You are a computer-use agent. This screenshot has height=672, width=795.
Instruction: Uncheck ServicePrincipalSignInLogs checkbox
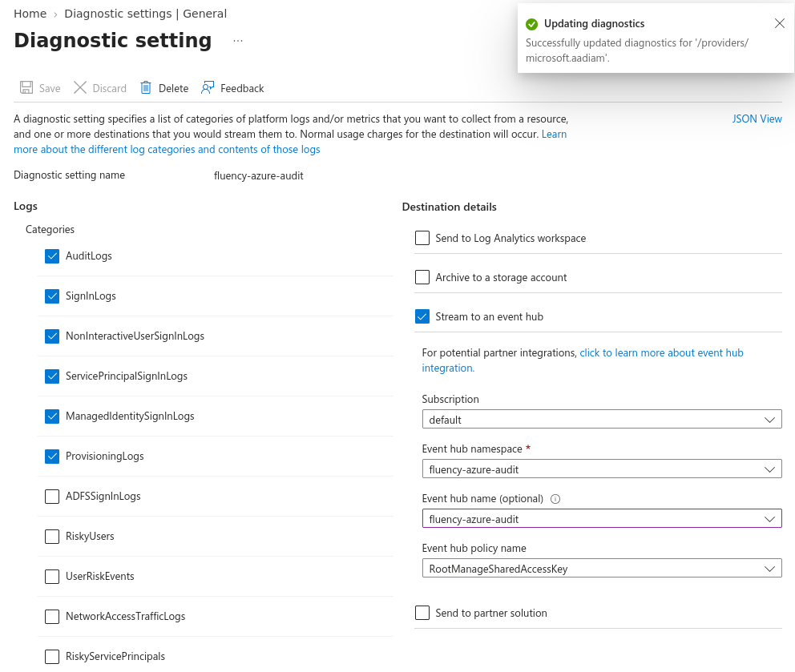click(x=52, y=376)
